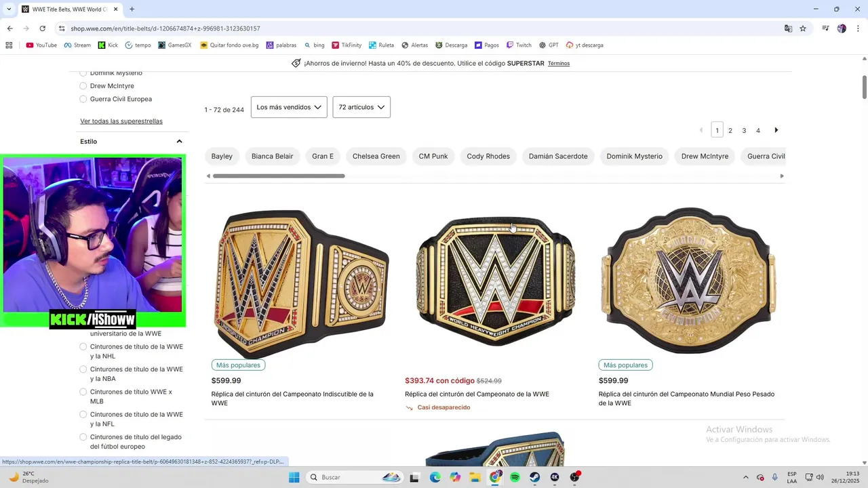Select the Drew McIntyre radio button
The width and height of the screenshot is (868, 488).
pyautogui.click(x=83, y=86)
